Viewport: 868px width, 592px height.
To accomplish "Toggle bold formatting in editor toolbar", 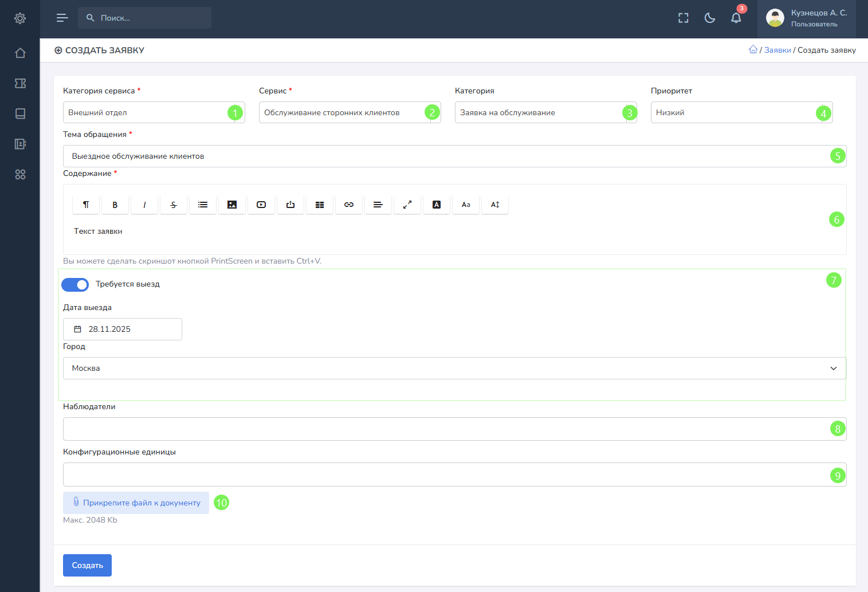I will tap(115, 205).
